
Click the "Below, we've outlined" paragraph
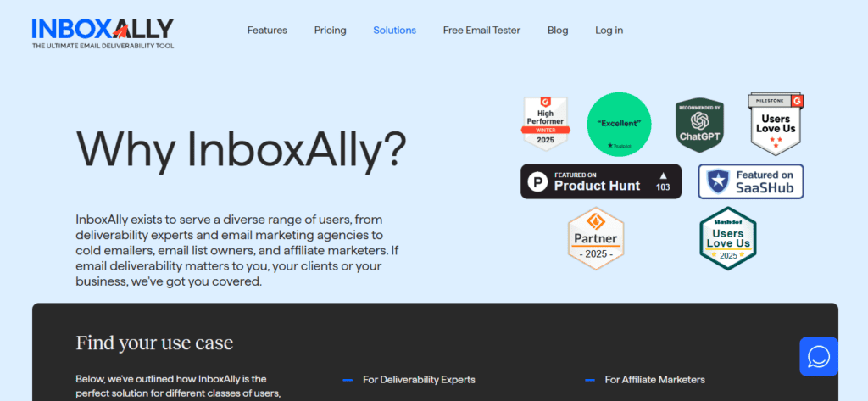pos(179,387)
